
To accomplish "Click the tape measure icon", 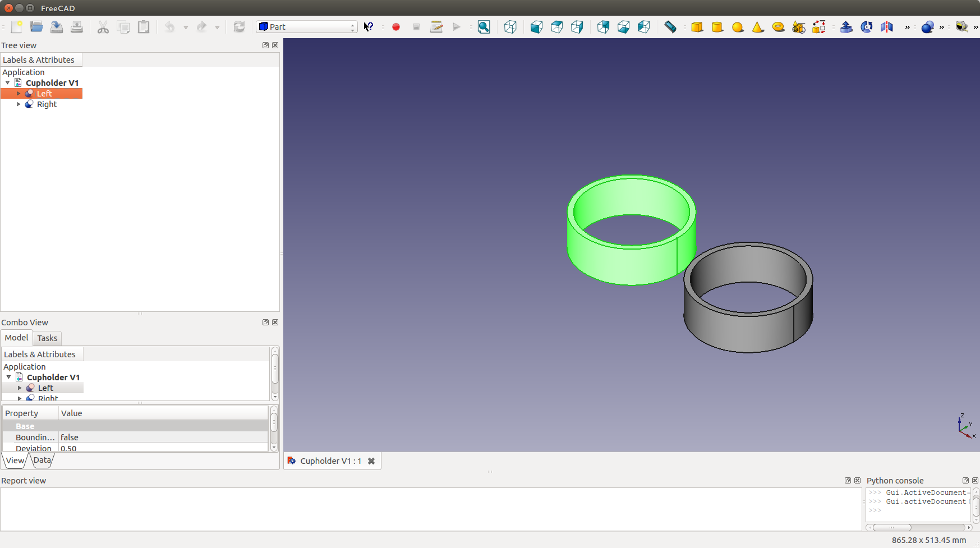I will [x=961, y=27].
